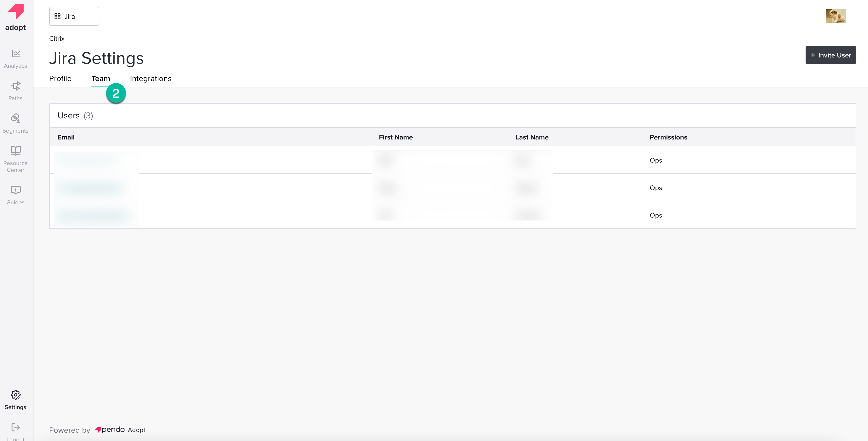Sort by the Permissions column header
Screen dimensions: 868x441
[668, 137]
